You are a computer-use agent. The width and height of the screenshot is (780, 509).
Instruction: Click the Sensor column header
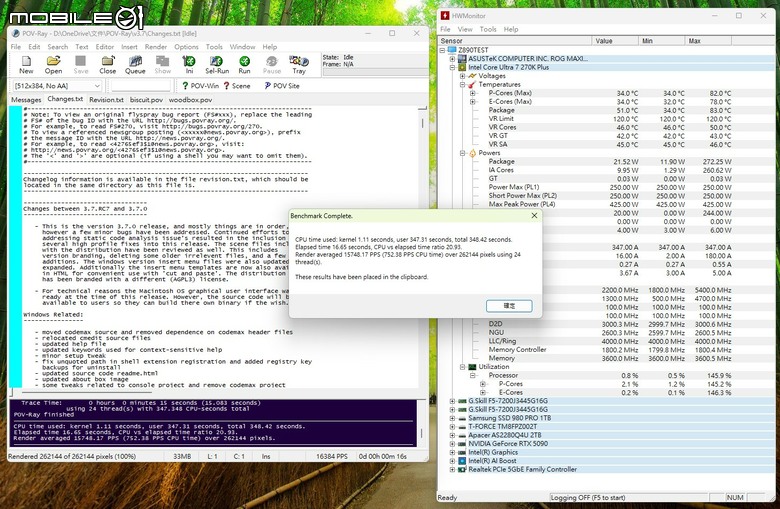515,41
